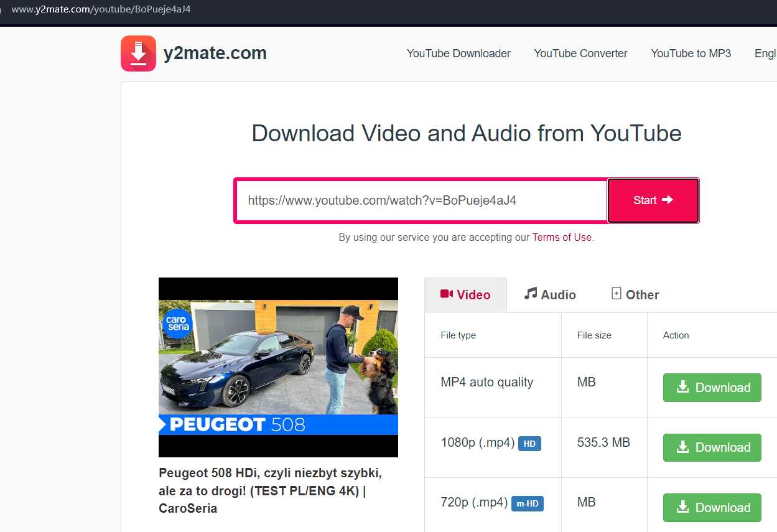Select the MP4 auto quality label
Viewport: 777px width, 532px height.
[486, 382]
